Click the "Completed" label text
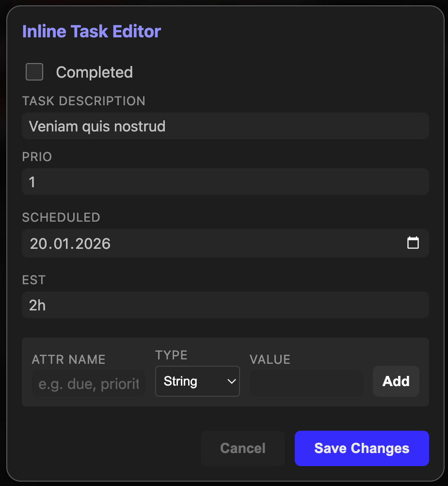This screenshot has width=448, height=486. pos(94,72)
